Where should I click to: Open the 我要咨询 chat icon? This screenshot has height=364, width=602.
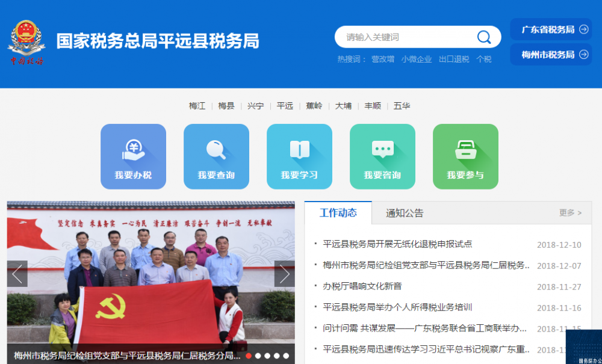382,150
